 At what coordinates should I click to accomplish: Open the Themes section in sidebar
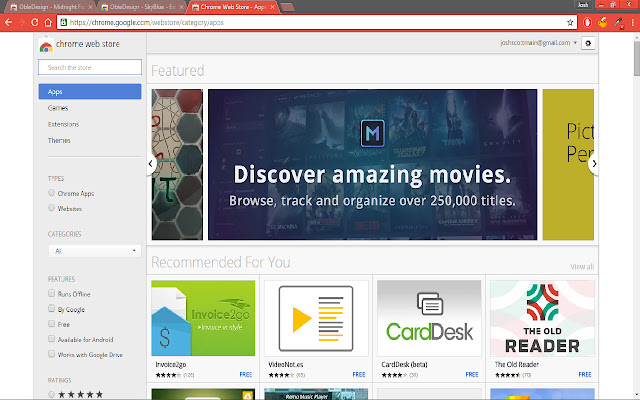59,140
